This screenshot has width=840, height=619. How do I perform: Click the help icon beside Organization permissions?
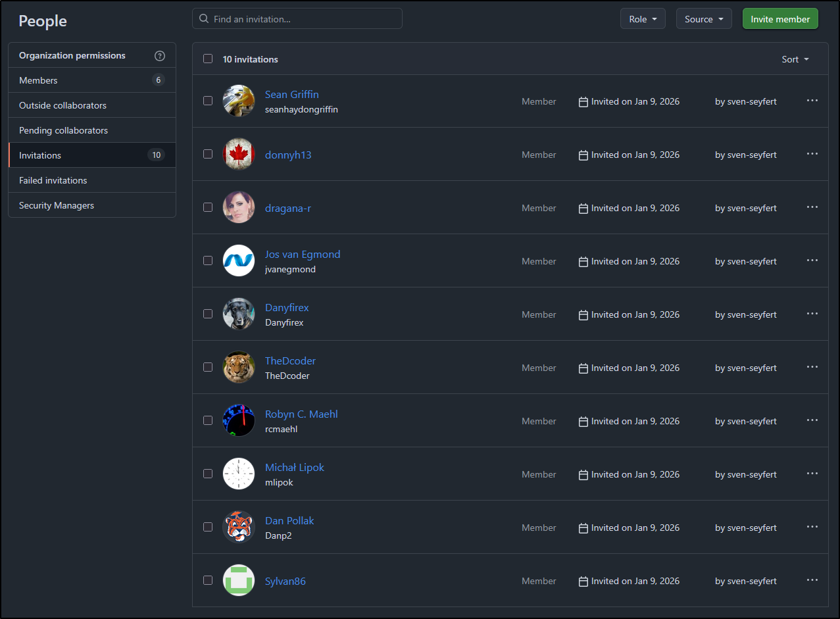(160, 55)
